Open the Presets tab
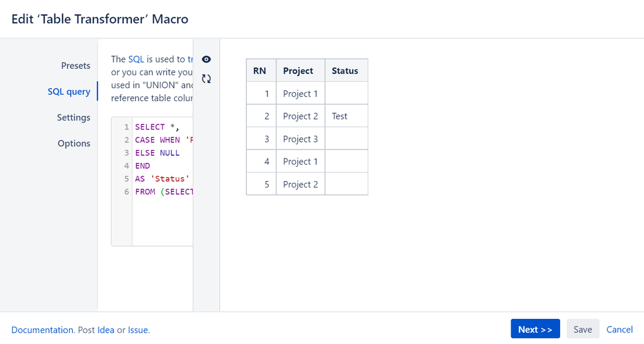The image size is (644, 344). tap(75, 66)
